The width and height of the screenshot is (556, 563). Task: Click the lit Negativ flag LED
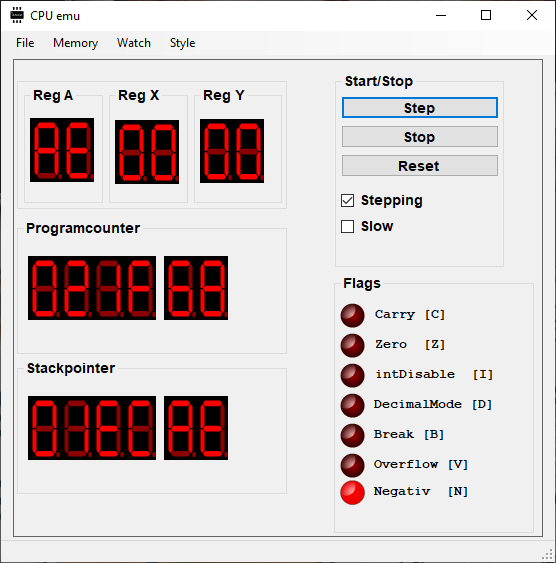[352, 493]
